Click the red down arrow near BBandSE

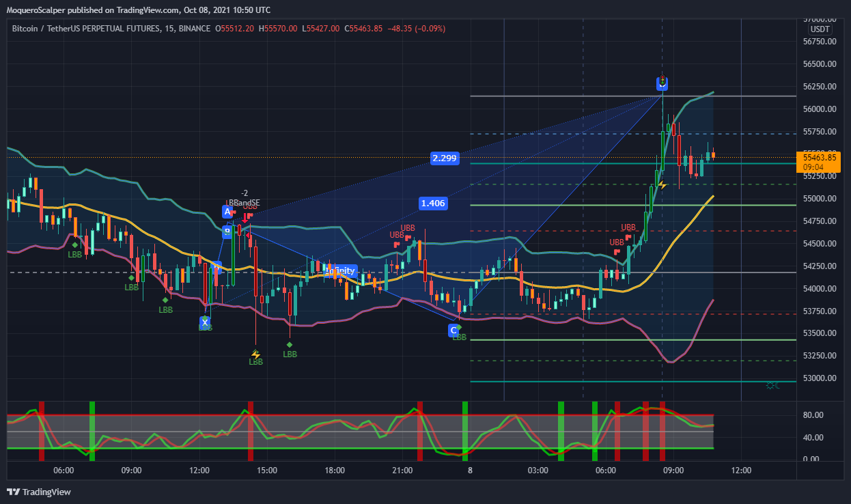click(246, 218)
